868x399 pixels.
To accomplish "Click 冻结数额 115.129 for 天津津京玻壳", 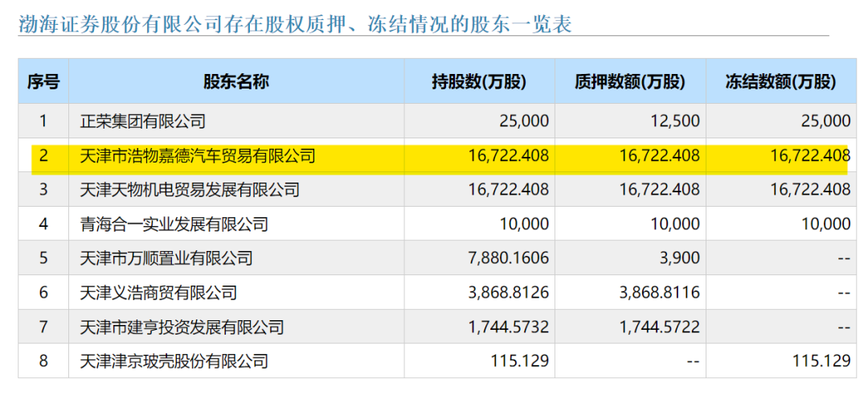I will [x=821, y=361].
